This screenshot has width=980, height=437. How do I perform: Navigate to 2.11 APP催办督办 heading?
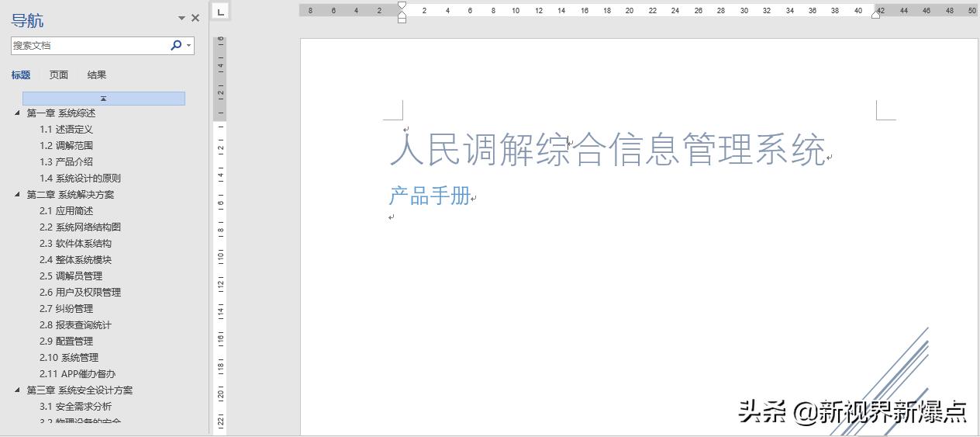[78, 373]
